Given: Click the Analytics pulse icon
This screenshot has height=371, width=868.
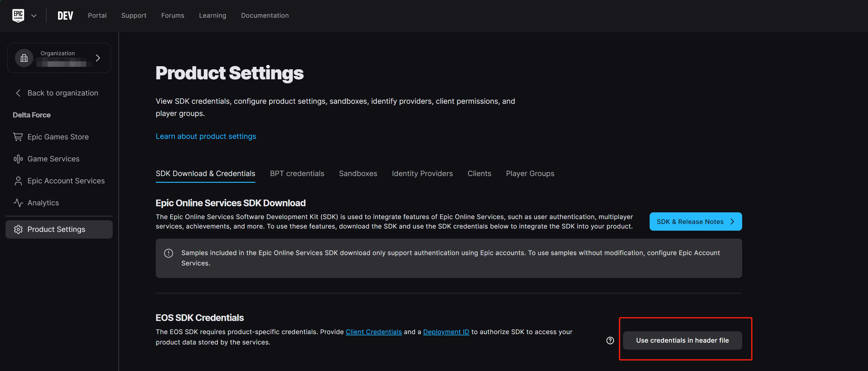Looking at the screenshot, I should click(x=18, y=203).
